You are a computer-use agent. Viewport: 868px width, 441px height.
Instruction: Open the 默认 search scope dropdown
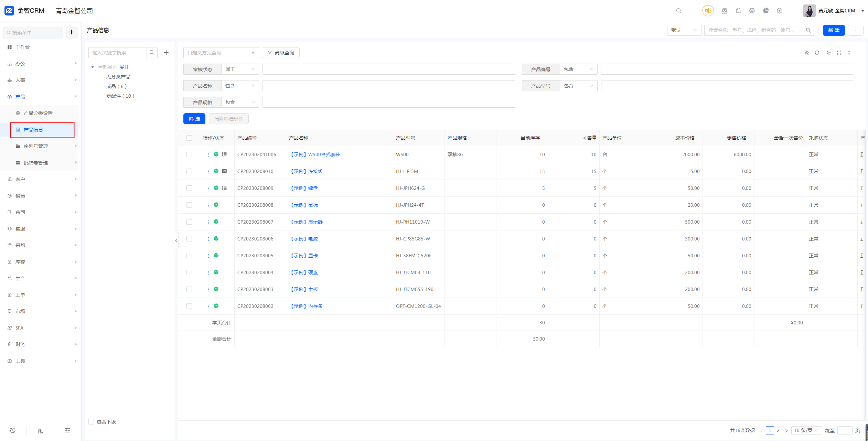point(684,30)
